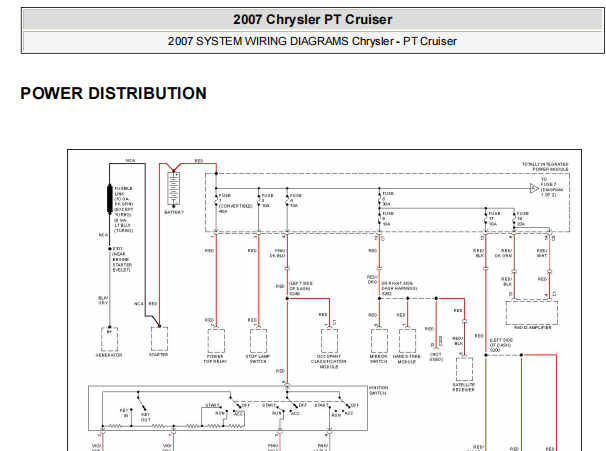Click the "POWER DISTRIBUTION" section heading
The height and width of the screenshot is (451, 606).
(x=113, y=94)
